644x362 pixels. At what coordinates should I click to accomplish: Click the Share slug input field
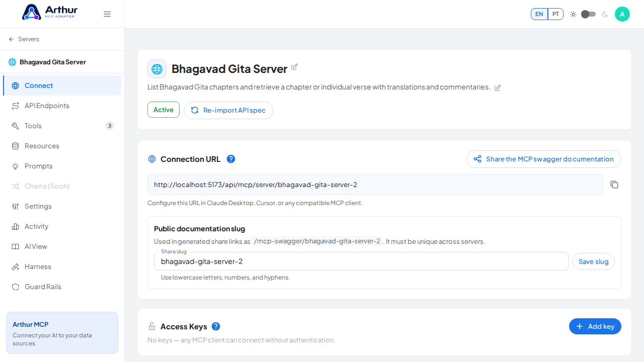(x=361, y=261)
